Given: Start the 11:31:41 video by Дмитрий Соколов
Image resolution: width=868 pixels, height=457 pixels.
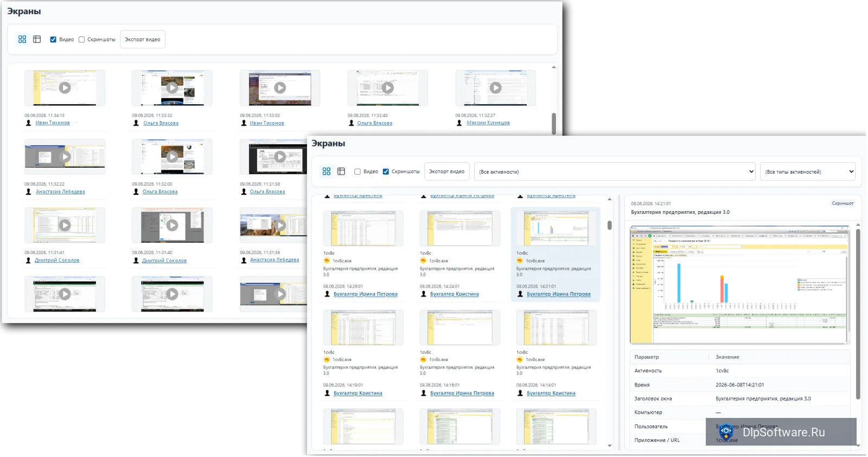Looking at the screenshot, I should click(x=65, y=225).
